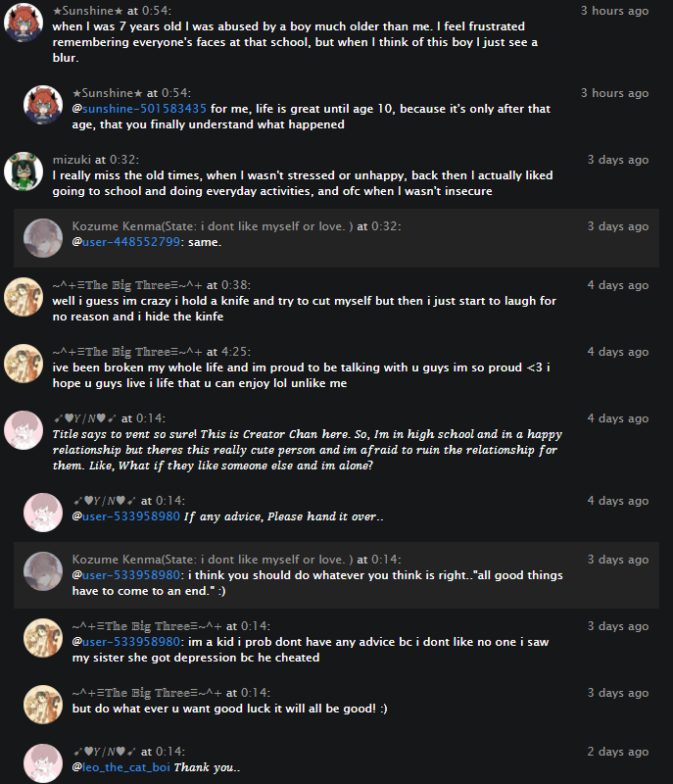
Task: Click Y/N's avatar on the "Title says to vent" comment
Action: tap(24, 428)
